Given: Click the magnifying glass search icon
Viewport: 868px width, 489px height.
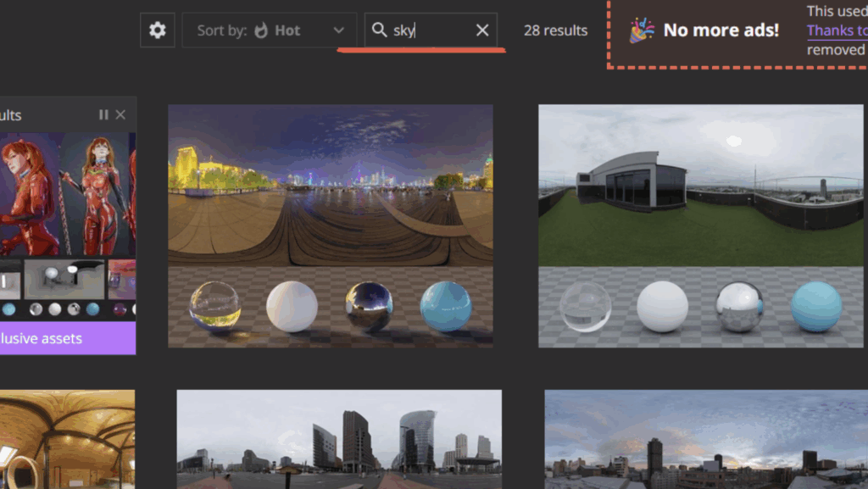Looking at the screenshot, I should (x=380, y=31).
